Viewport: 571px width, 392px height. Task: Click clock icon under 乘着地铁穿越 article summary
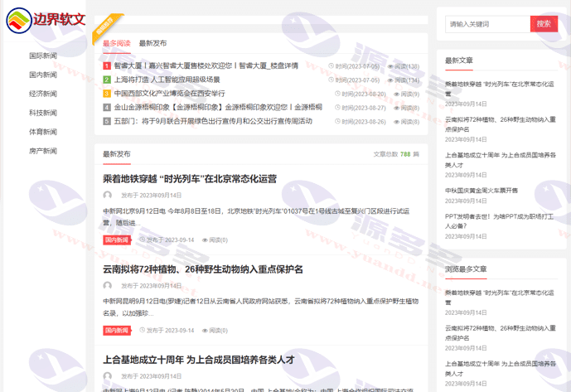(143, 240)
